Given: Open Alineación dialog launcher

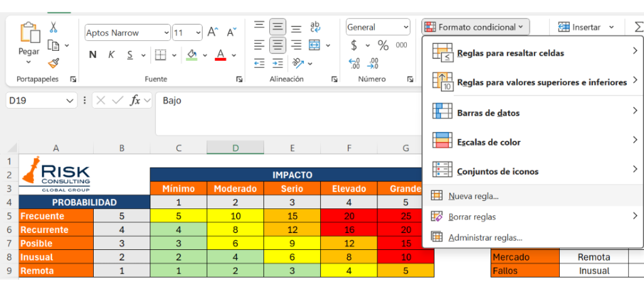Looking at the screenshot, I should 335,79.
